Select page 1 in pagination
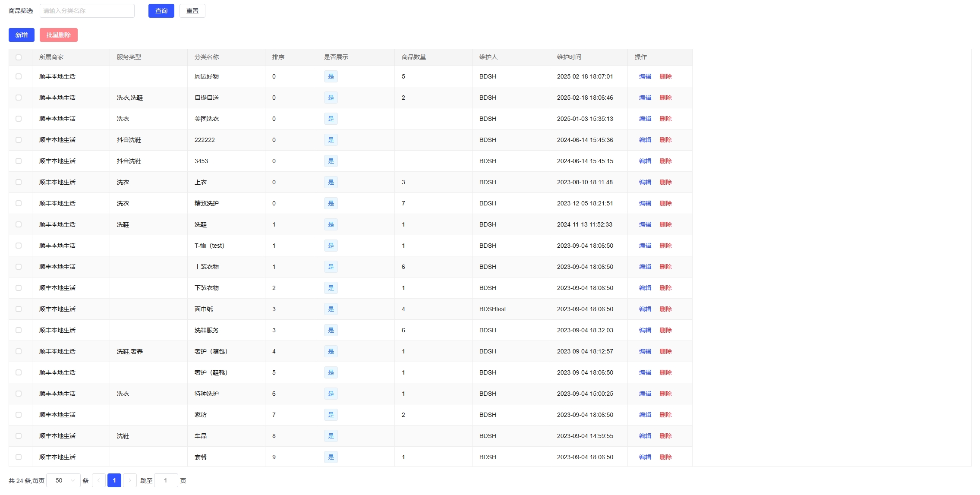Screen dimensions: 980x495 point(114,480)
